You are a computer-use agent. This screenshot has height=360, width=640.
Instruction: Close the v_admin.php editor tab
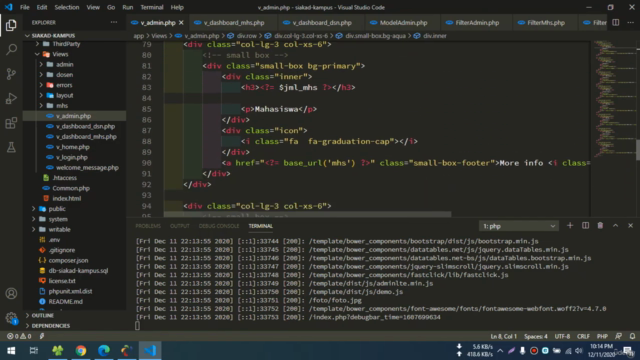pyautogui.click(x=181, y=23)
